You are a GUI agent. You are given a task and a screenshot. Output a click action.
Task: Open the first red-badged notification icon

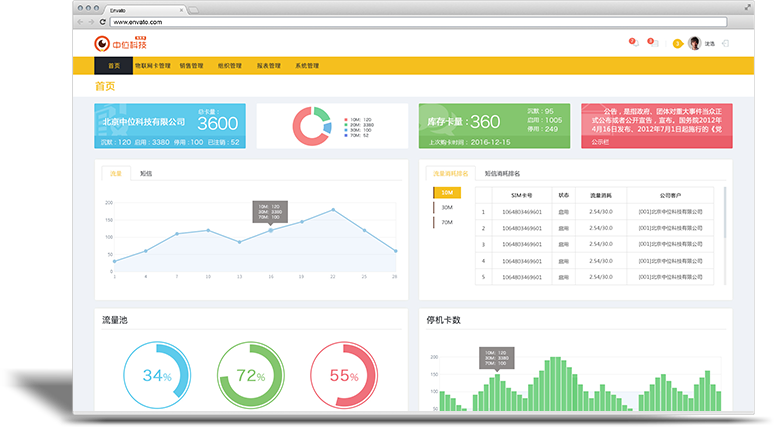[633, 43]
